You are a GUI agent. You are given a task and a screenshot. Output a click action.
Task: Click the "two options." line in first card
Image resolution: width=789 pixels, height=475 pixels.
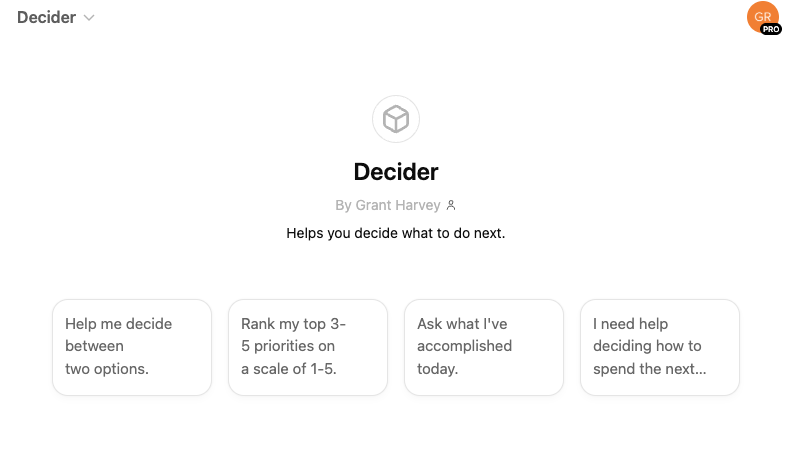[x=107, y=369]
